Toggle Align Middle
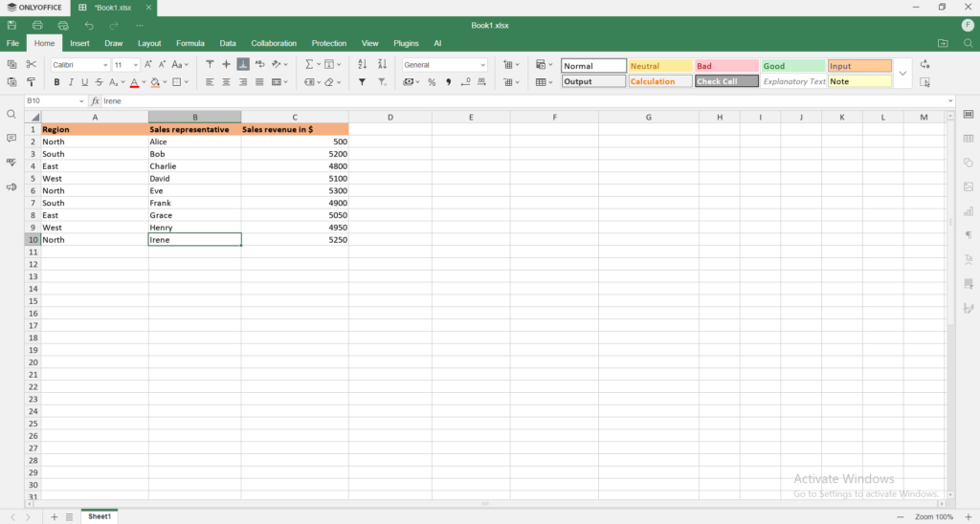The height and width of the screenshot is (524, 980). click(226, 64)
